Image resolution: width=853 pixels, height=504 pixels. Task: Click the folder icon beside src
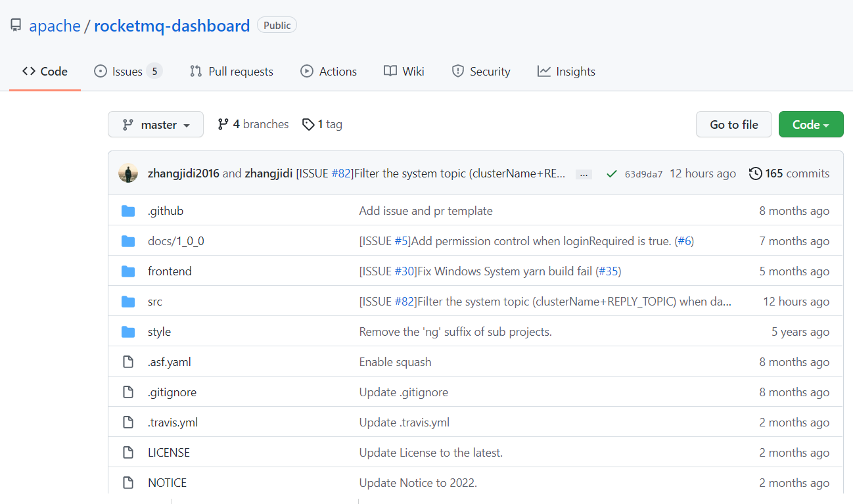(x=128, y=302)
